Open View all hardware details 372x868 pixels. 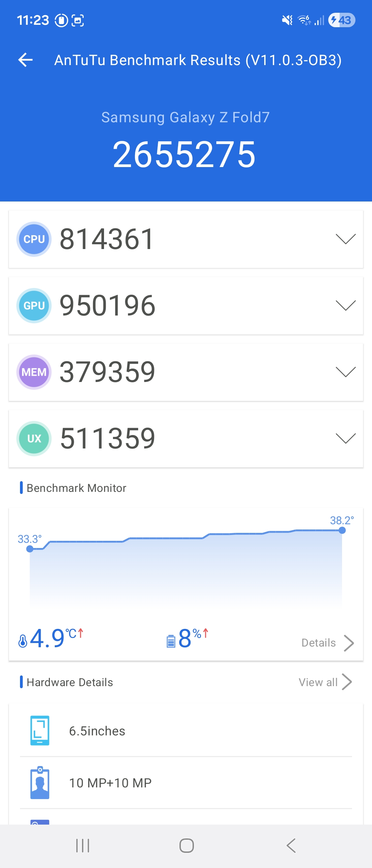pyautogui.click(x=325, y=682)
